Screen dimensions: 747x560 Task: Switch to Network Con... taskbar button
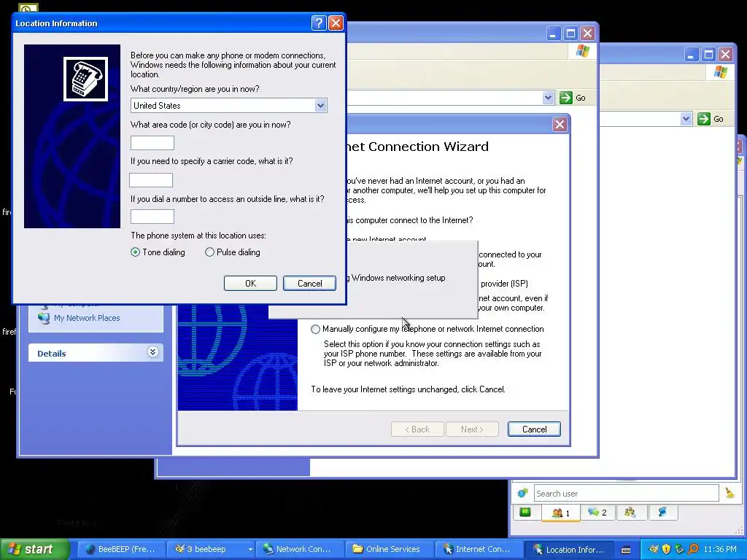point(300,549)
